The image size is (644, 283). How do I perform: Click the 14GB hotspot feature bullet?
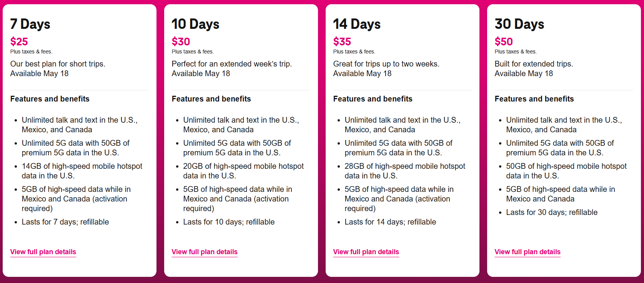pyautogui.click(x=82, y=171)
